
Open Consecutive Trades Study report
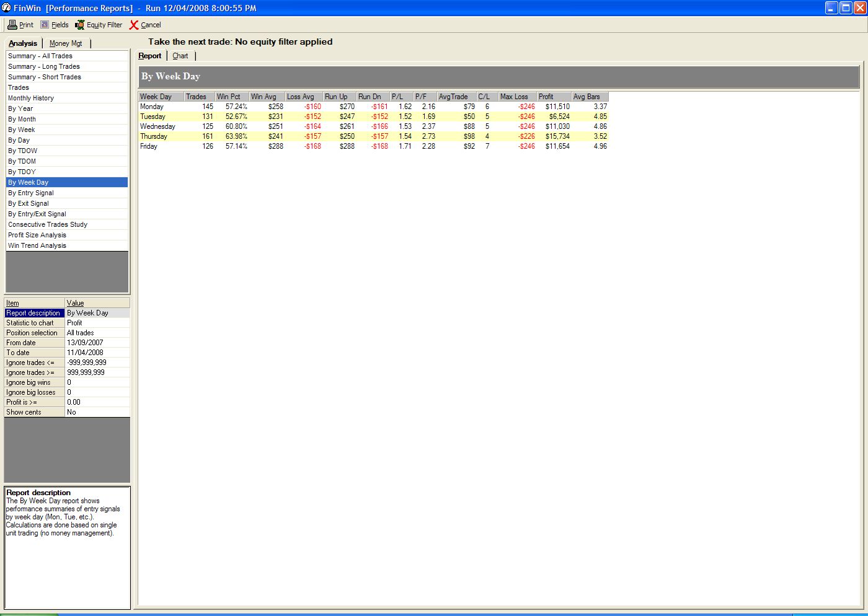(x=67, y=224)
